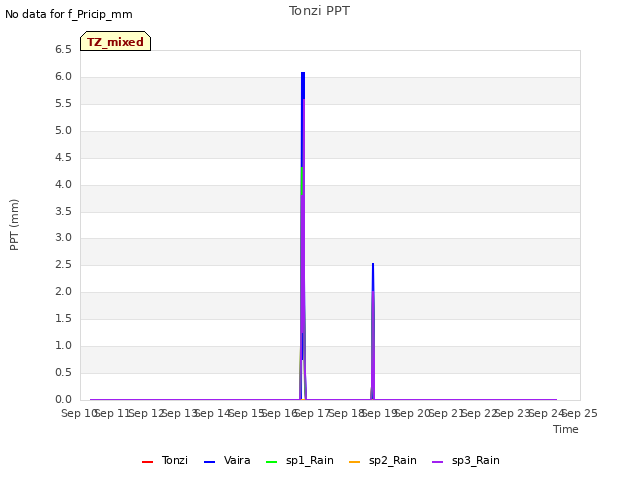Click the green sp1_Rain legend color marker
The image size is (640, 480).
271,462
